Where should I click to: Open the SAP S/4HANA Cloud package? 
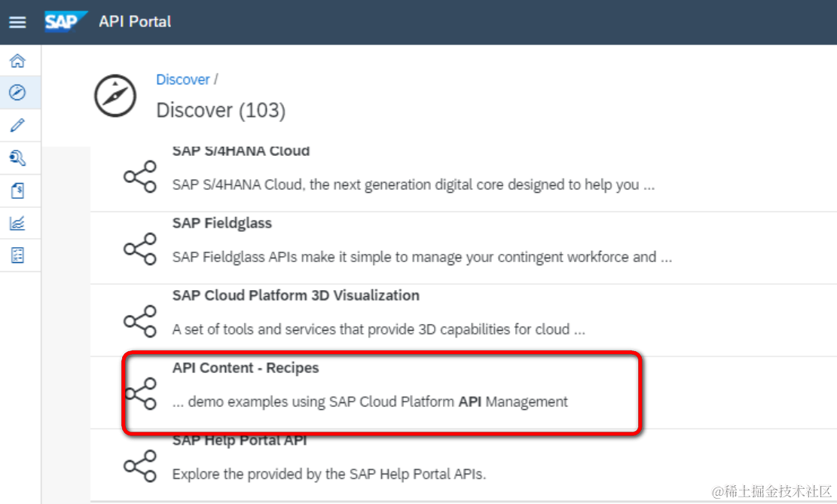(241, 151)
